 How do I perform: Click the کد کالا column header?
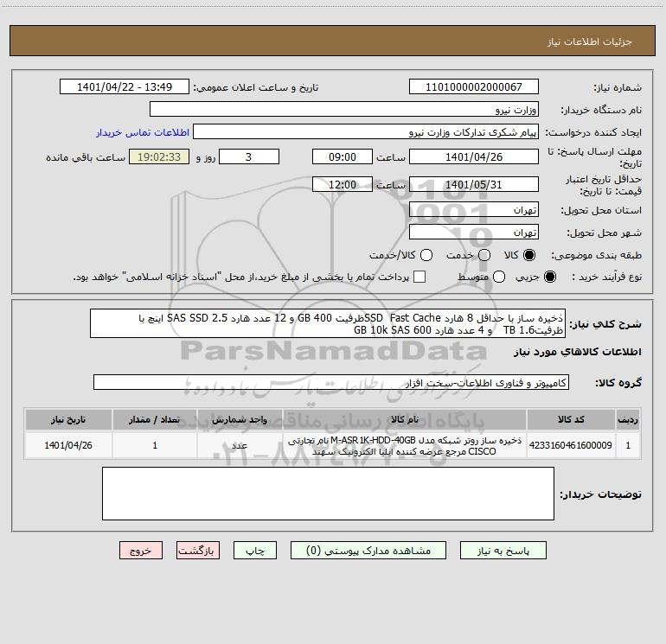pyautogui.click(x=571, y=419)
